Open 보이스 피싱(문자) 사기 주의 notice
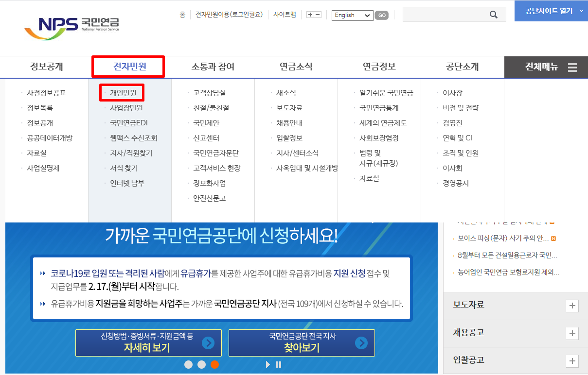The height and width of the screenshot is (375, 588). point(503,239)
